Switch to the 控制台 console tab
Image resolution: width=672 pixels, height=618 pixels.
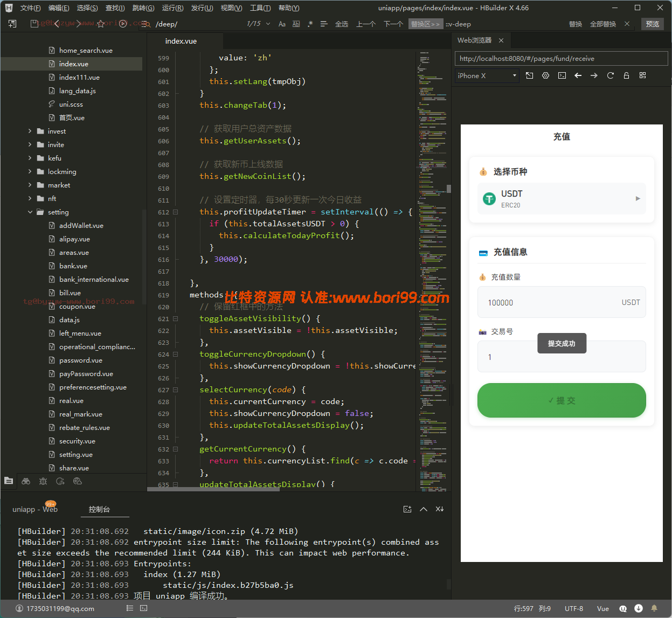click(99, 509)
